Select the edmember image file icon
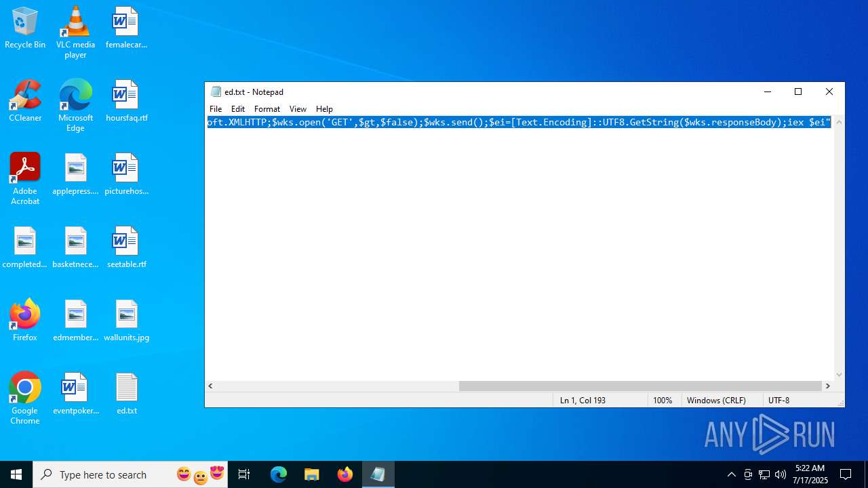This screenshot has height=488, width=868. click(75, 321)
